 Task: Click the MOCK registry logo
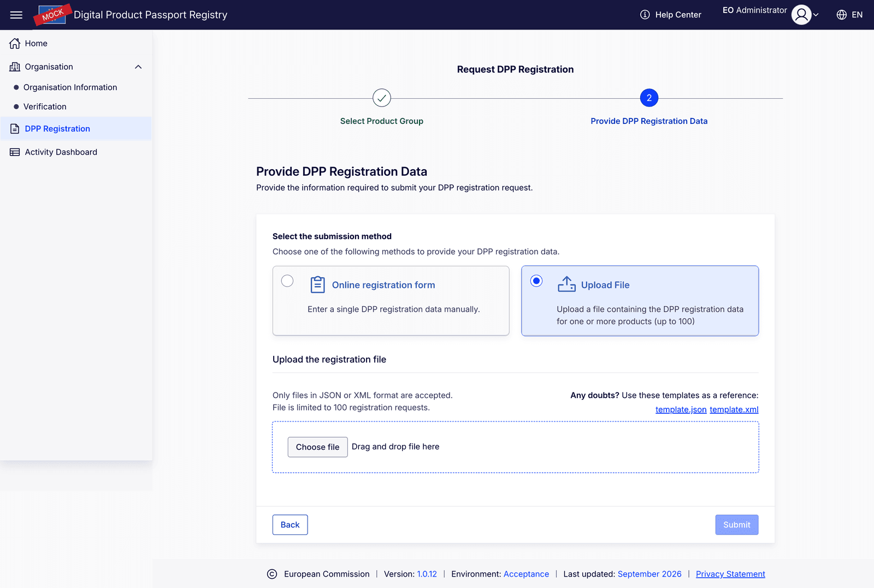(52, 15)
